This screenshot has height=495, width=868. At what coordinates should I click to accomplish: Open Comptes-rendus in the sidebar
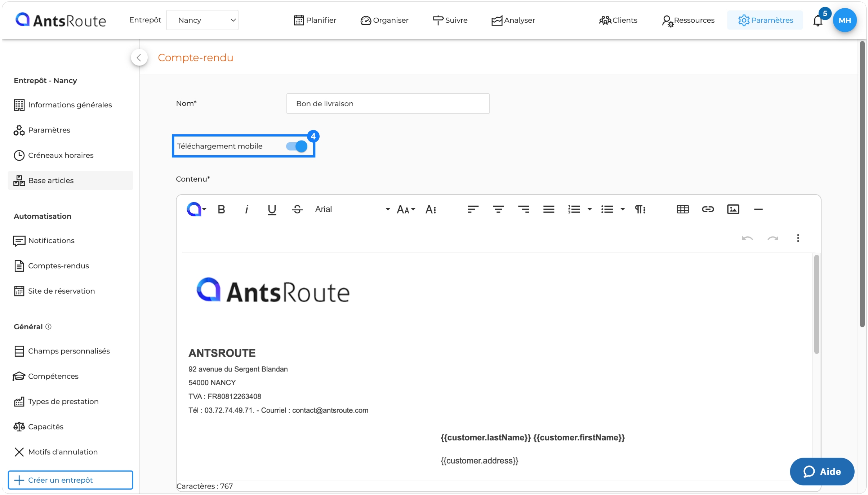pos(70,266)
